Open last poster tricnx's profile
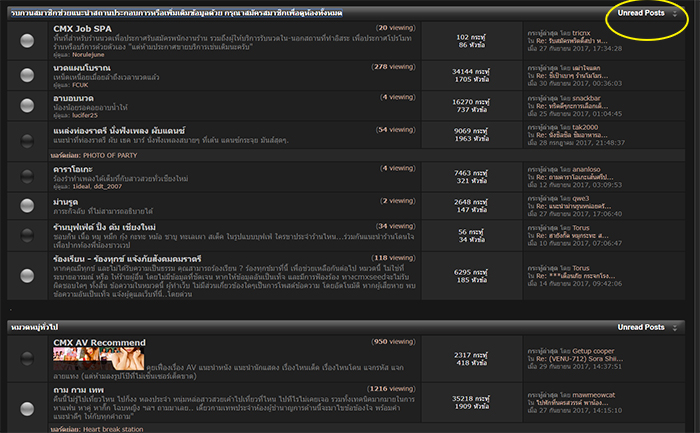 [581, 33]
